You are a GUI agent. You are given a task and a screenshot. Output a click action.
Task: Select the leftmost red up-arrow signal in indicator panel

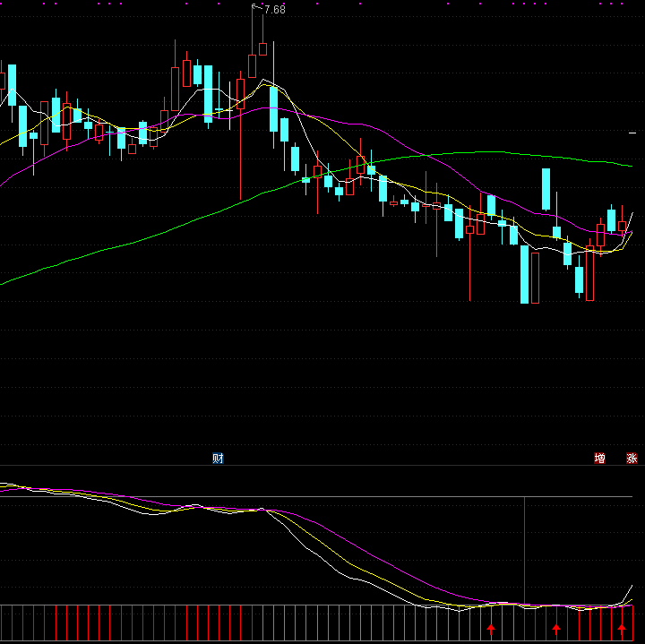[491, 629]
